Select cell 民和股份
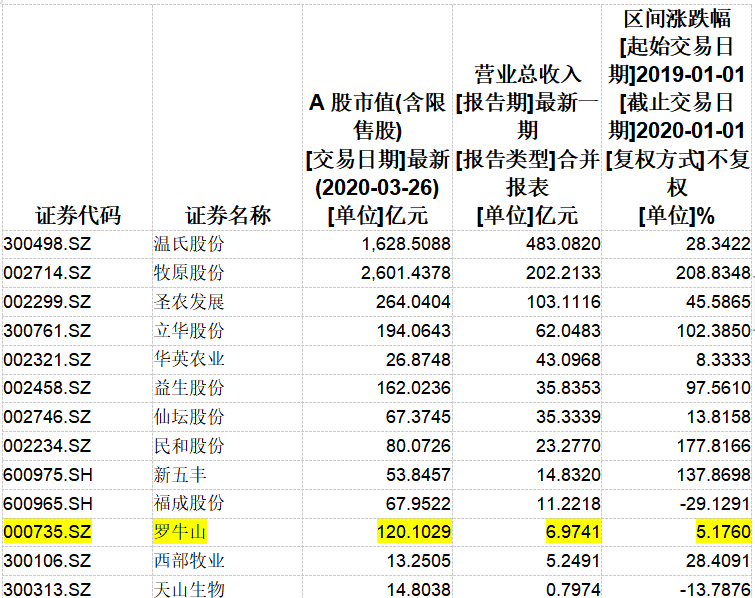The height and width of the screenshot is (598, 755). pyautogui.click(x=228, y=446)
